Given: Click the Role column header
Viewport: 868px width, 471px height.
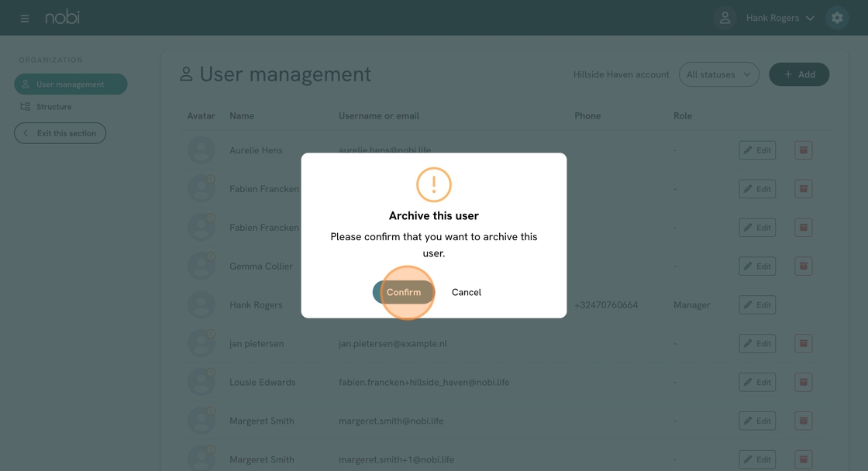Looking at the screenshot, I should (x=683, y=115).
